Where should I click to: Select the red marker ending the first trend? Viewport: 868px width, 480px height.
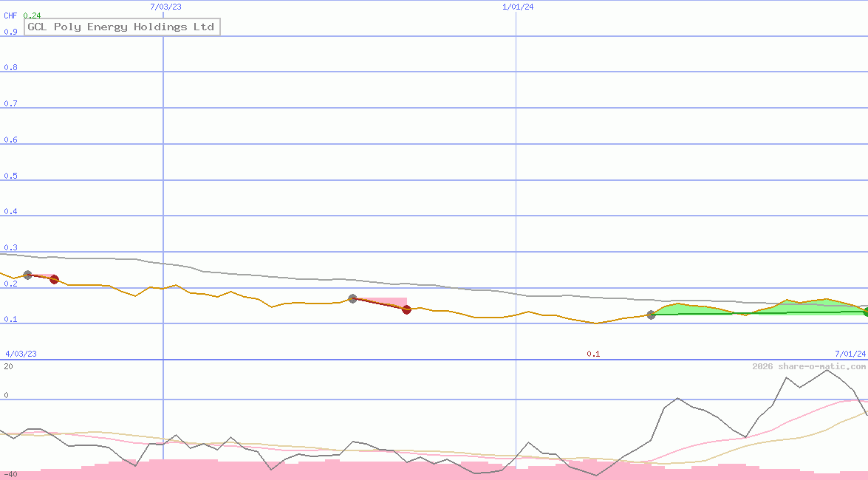click(53, 280)
